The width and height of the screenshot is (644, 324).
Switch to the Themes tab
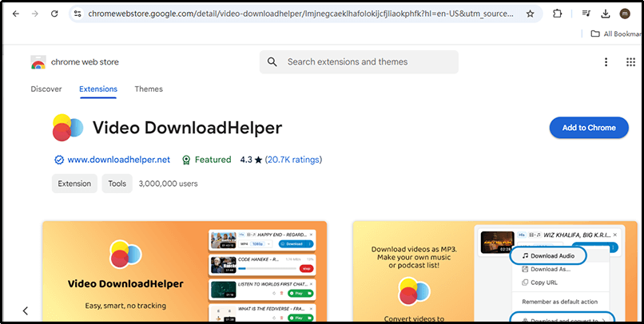coord(149,89)
